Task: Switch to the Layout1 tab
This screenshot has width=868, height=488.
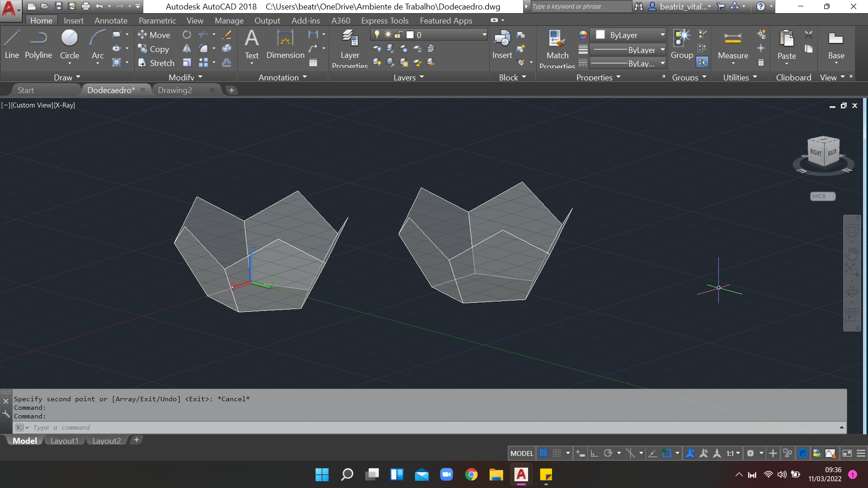Action: tap(65, 441)
